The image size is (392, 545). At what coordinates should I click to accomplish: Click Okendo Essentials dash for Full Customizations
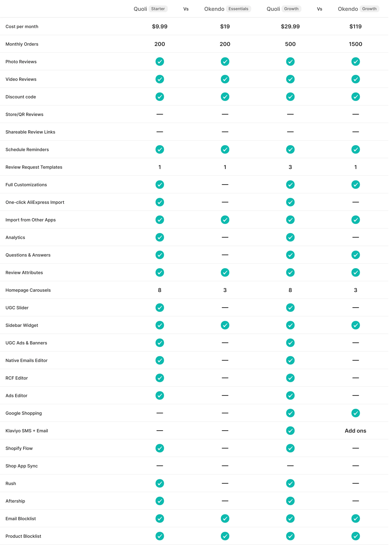(x=225, y=185)
